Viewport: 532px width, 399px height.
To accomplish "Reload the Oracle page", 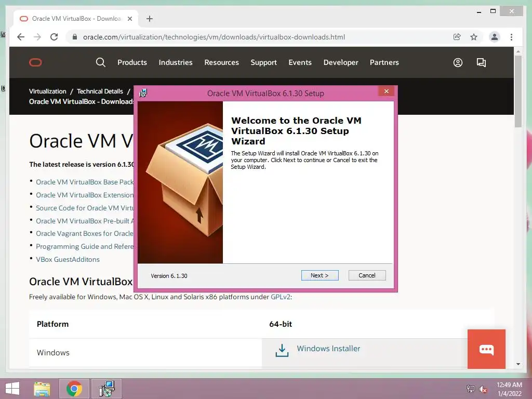I will 54,37.
